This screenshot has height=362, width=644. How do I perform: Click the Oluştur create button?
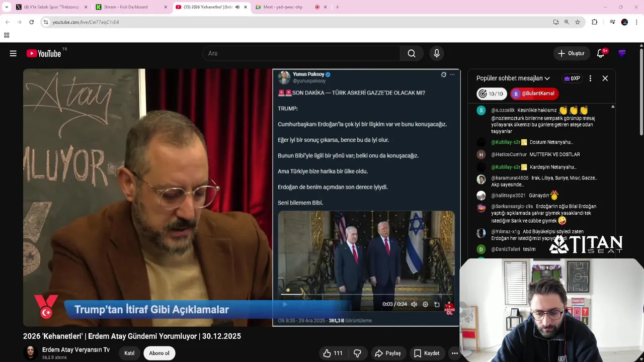[x=572, y=53]
